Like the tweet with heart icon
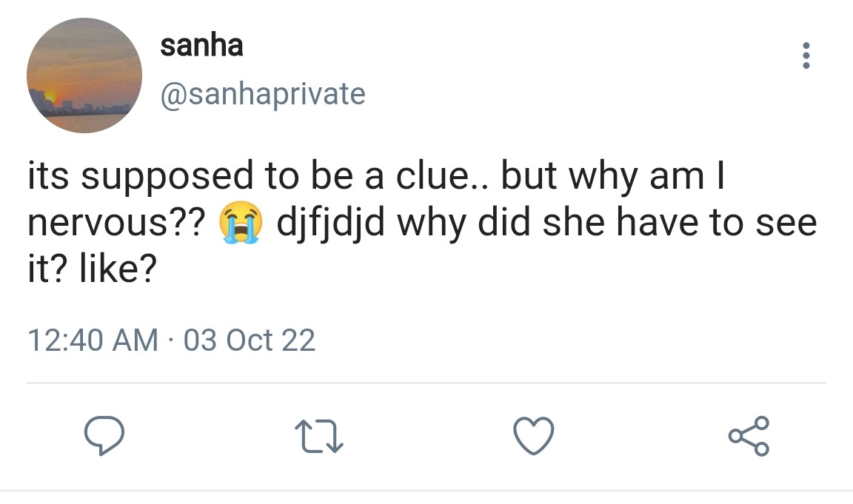853x504 pixels. [x=534, y=435]
